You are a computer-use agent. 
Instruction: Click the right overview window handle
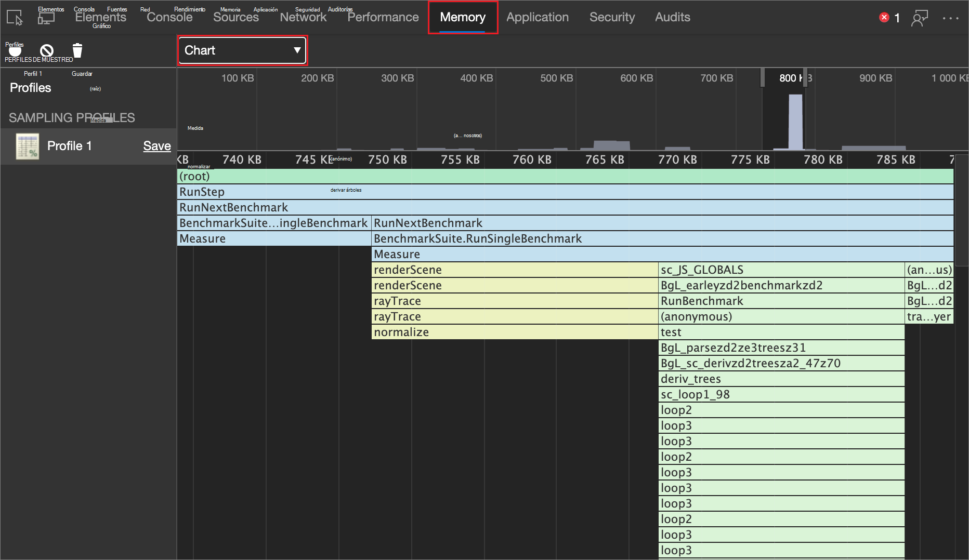point(805,78)
